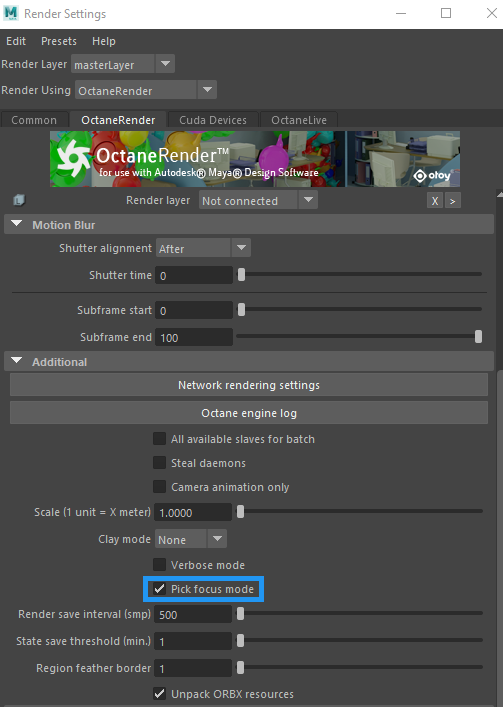Open the Clay mode dropdown

pyautogui.click(x=191, y=539)
